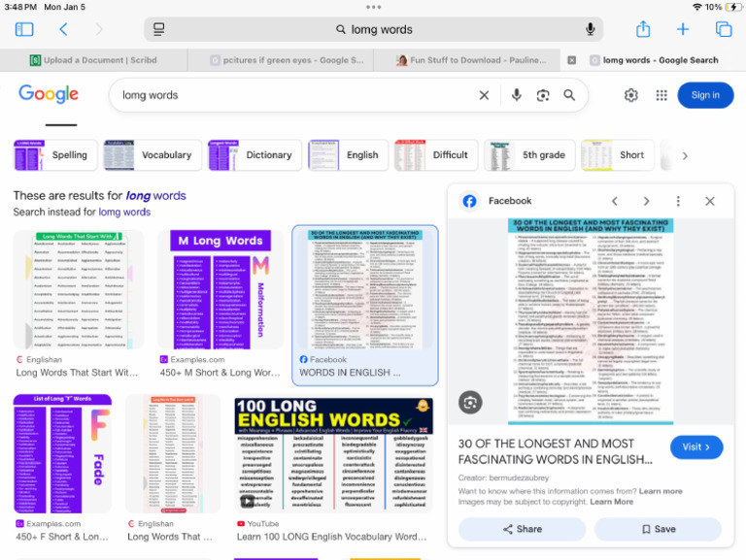Save the image with Save button
The image size is (746, 560).
click(658, 529)
